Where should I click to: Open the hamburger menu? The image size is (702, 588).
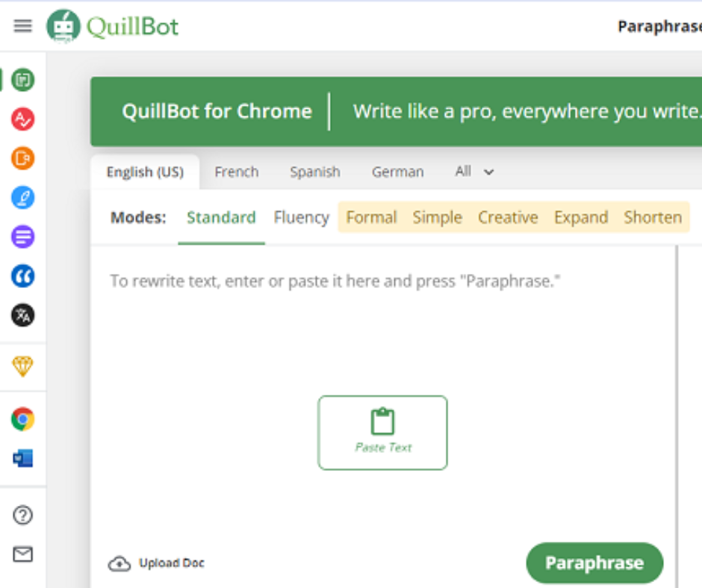coord(23,26)
